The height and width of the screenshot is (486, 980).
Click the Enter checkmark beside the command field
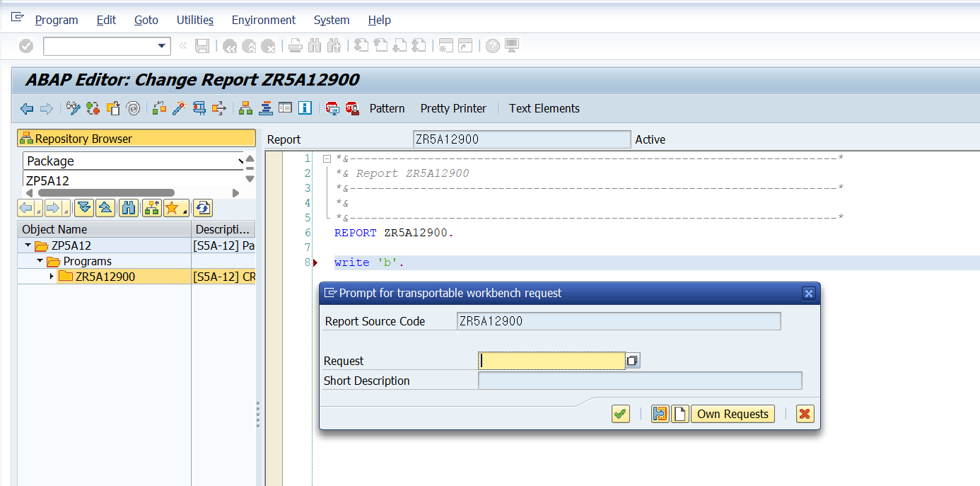(26, 46)
